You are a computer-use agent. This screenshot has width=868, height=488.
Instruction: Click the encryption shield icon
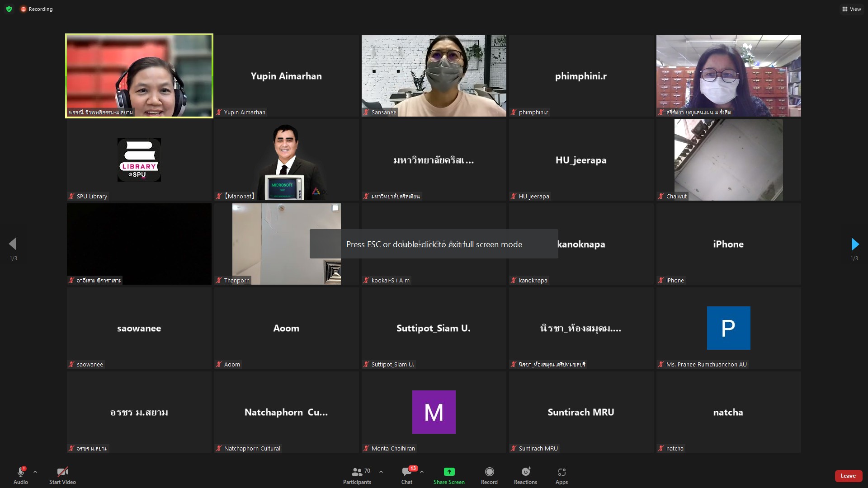tap(9, 9)
